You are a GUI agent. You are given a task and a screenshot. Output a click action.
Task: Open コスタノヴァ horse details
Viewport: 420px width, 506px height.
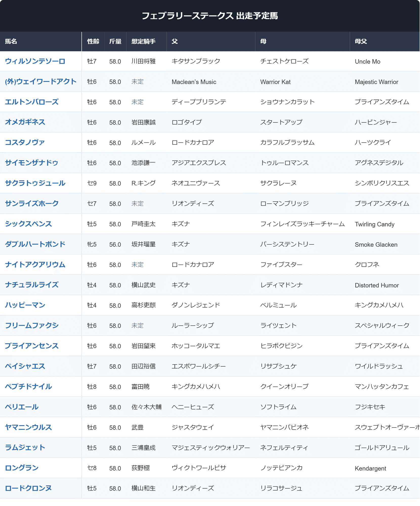(25, 142)
